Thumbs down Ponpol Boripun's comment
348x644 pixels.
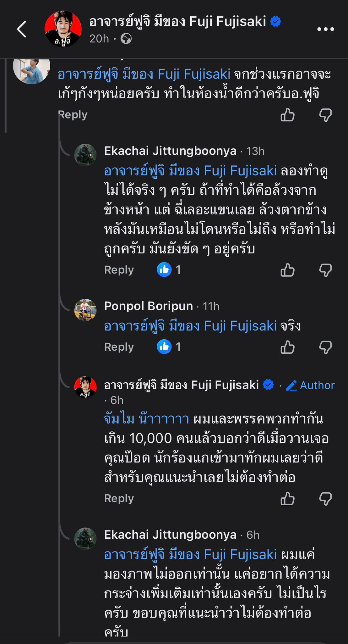click(325, 347)
